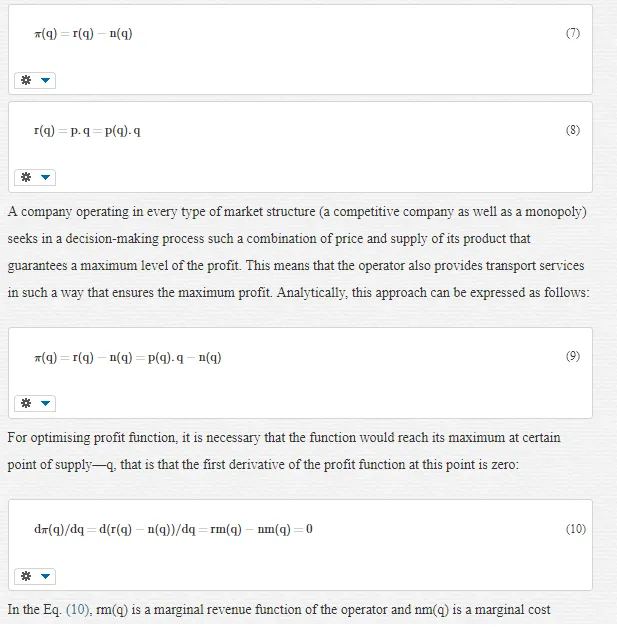This screenshot has height=627, width=617.
Task: Follow the blue (10) link in the last paragraph
Action: (79, 610)
